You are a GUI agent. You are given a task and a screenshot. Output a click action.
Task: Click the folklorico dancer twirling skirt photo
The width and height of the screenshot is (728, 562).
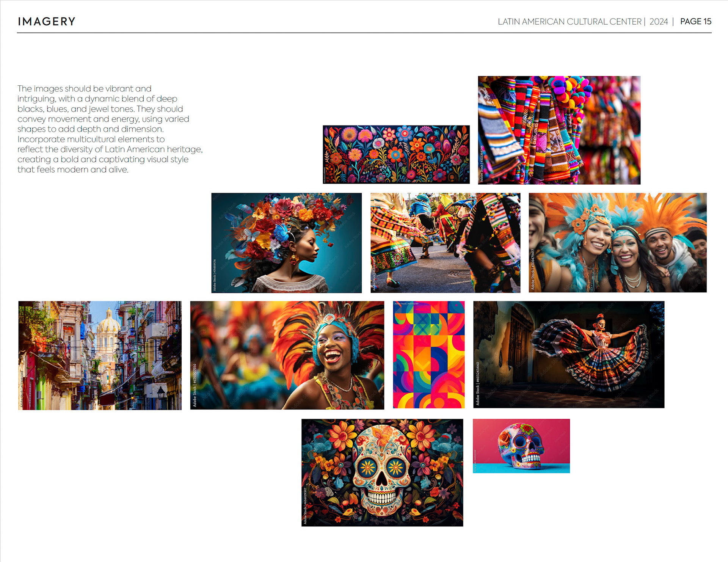(568, 355)
